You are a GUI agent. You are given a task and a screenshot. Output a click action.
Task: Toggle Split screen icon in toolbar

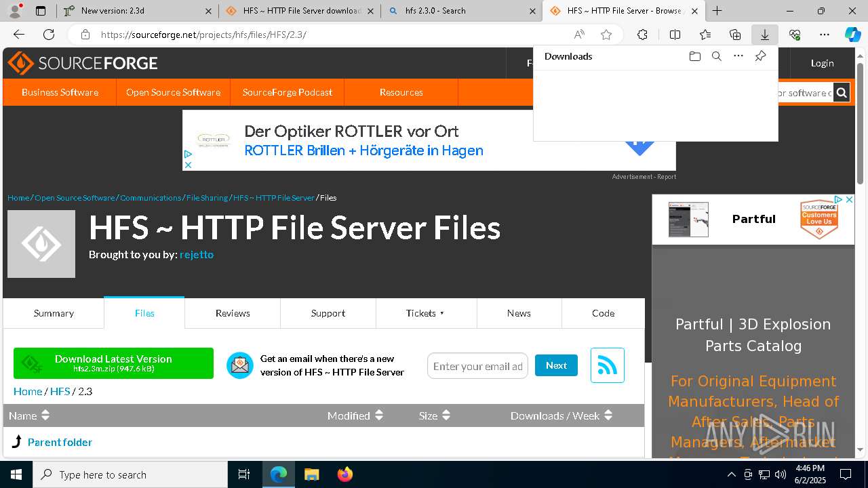(675, 35)
